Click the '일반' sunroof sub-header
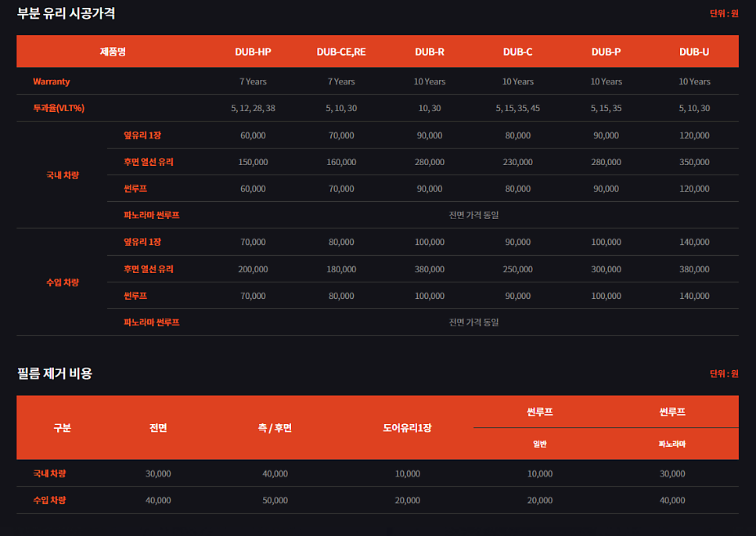756x536 pixels. 540,444
